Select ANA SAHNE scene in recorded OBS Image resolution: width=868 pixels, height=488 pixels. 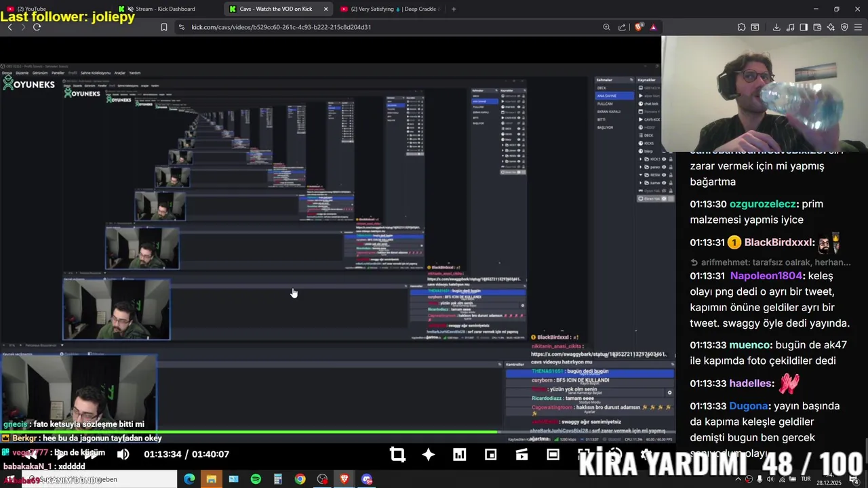click(x=614, y=96)
